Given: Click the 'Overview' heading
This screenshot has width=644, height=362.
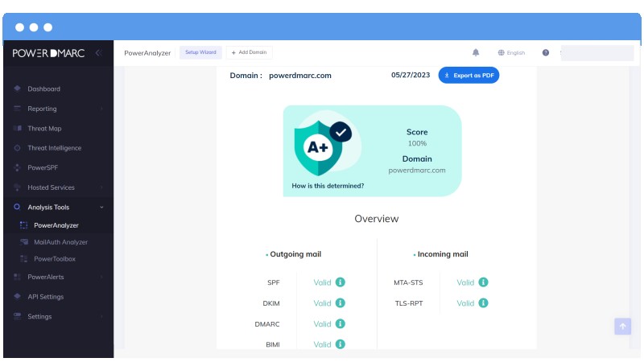Looking at the screenshot, I should [376, 219].
